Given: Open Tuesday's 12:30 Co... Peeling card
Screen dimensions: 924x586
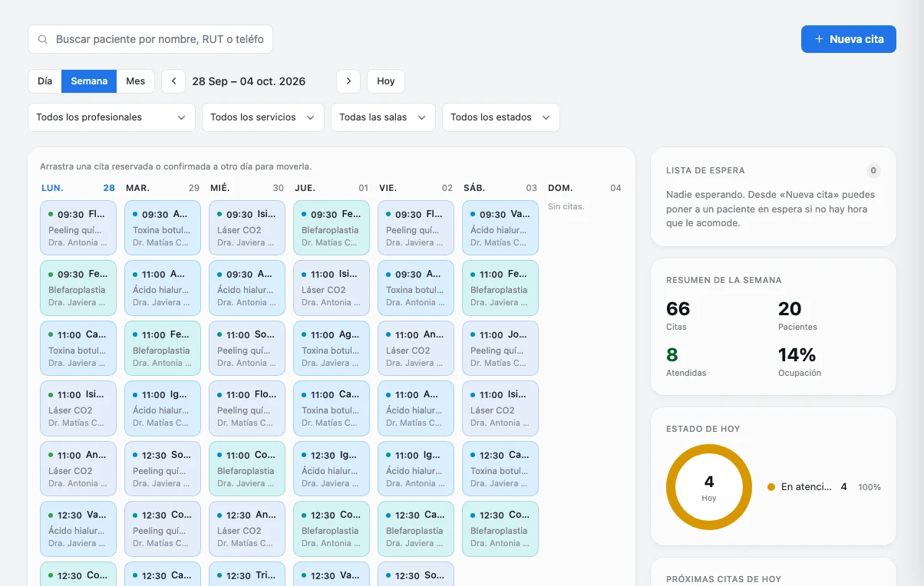Looking at the screenshot, I should [163, 528].
